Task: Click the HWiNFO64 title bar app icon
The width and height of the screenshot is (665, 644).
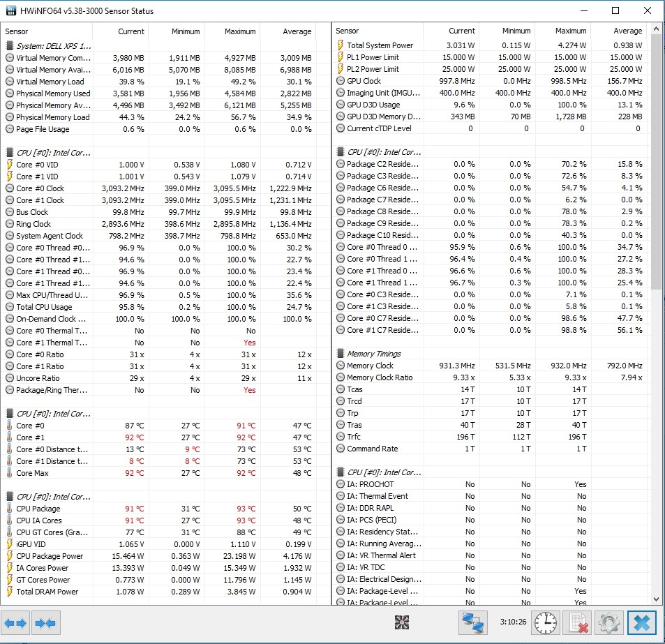Action: pos(10,10)
